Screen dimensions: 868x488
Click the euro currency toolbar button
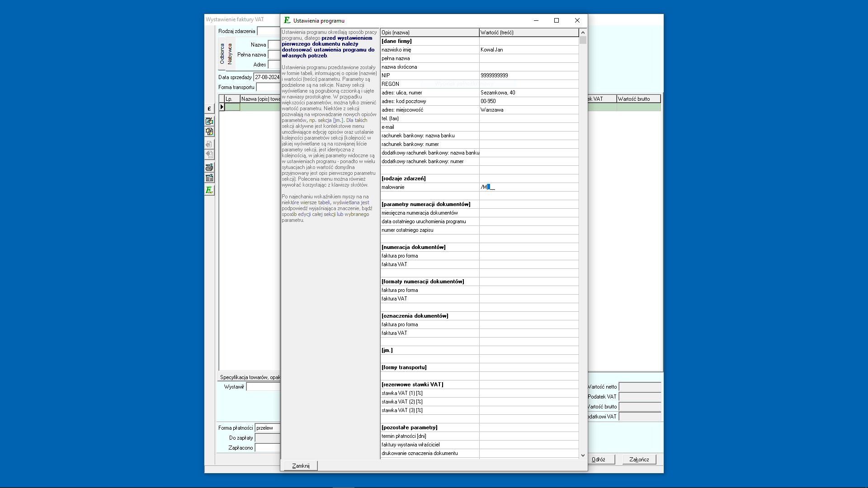209,109
